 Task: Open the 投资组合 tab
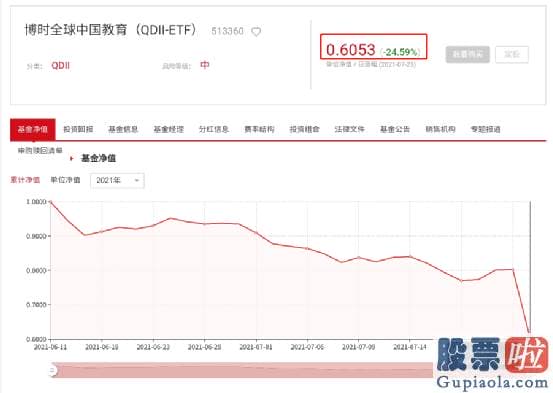click(304, 129)
